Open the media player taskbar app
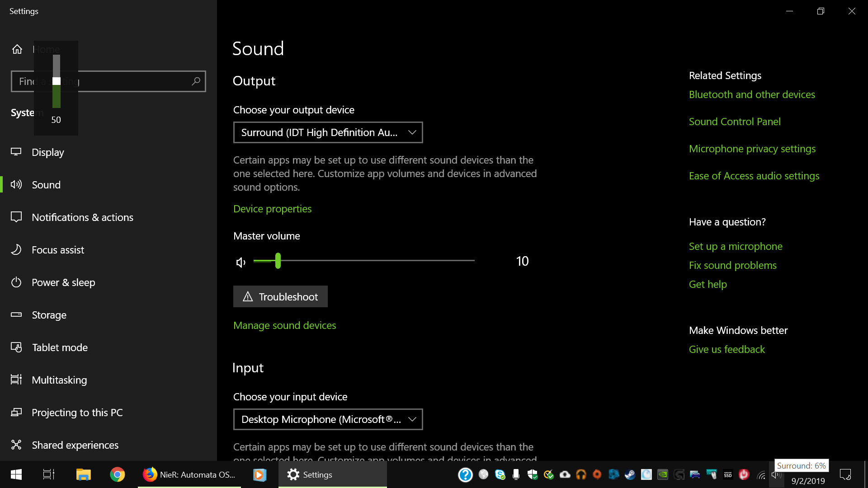This screenshot has width=868, height=488. [259, 474]
